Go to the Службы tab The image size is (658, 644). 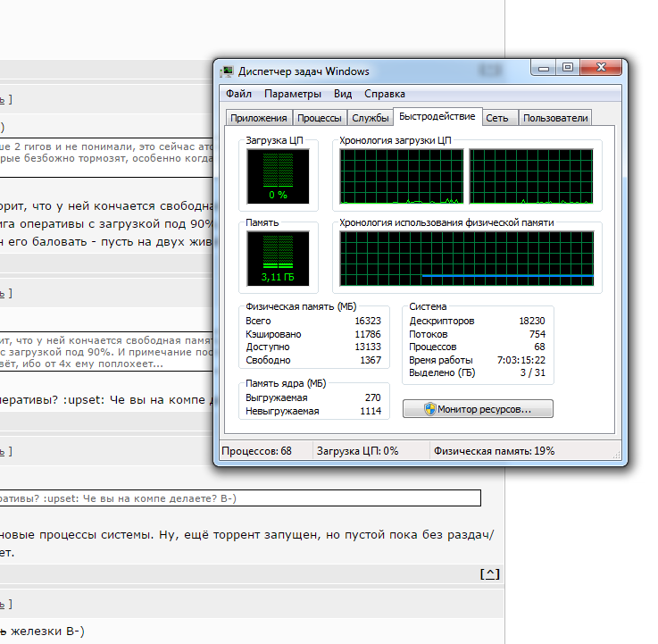tap(370, 118)
